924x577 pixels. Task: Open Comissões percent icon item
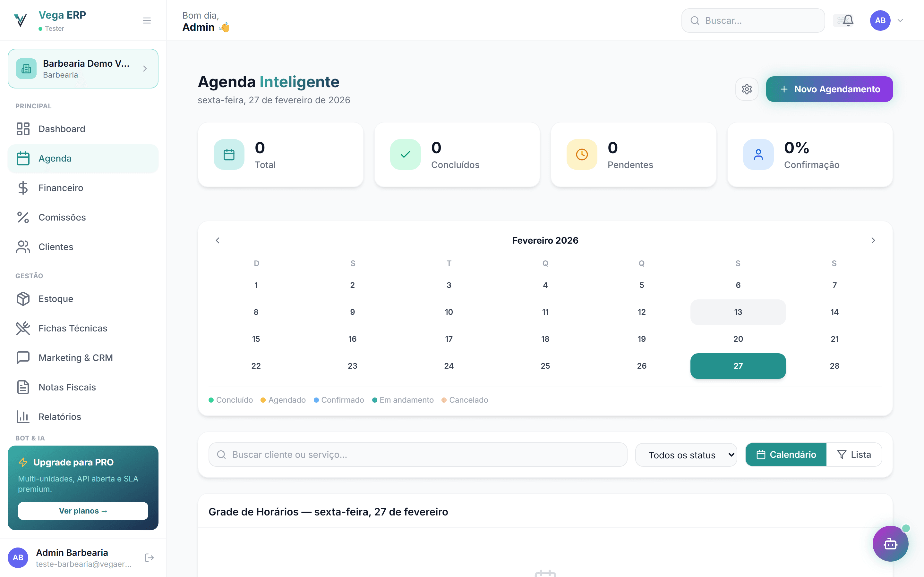click(x=62, y=217)
